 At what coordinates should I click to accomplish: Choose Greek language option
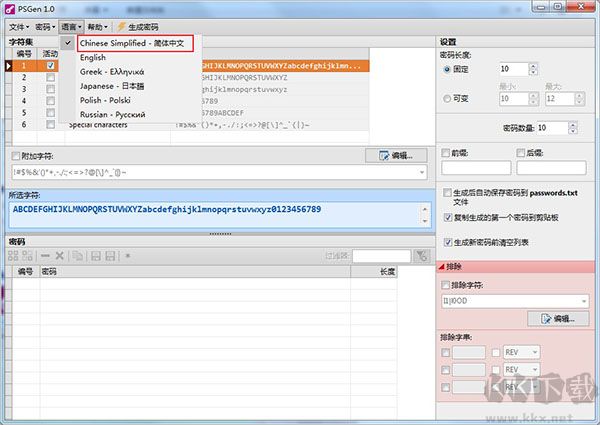point(112,72)
